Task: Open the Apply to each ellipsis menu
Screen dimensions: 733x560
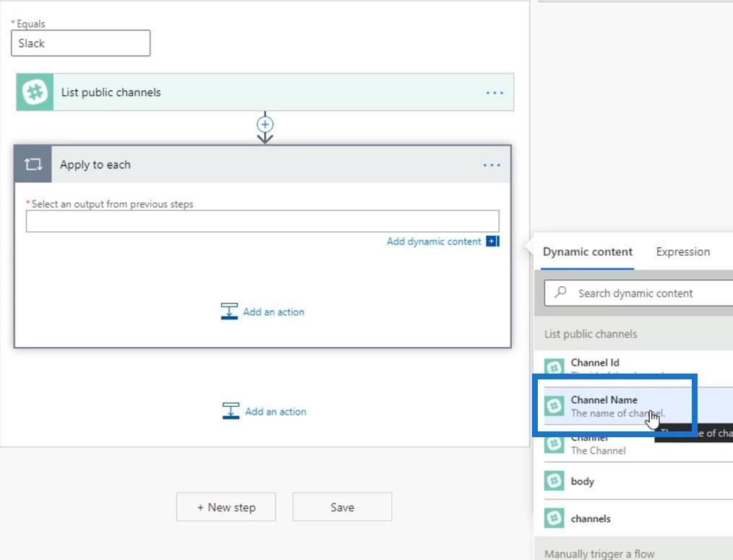Action: point(492,165)
